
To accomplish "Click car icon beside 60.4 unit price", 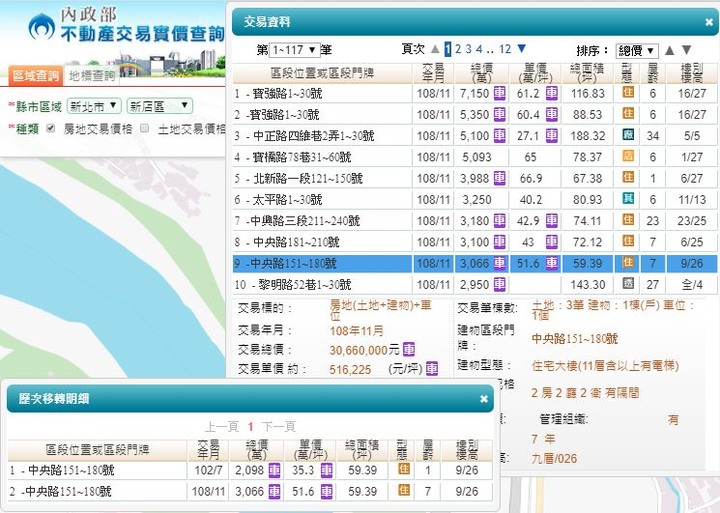I will point(551,114).
